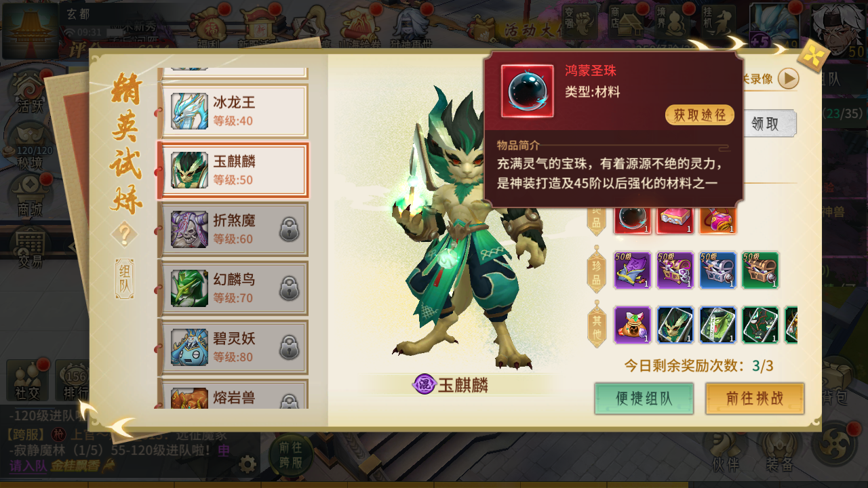Click padlock icon on 幻麟鸟 entry
The image size is (868, 488).
click(290, 289)
